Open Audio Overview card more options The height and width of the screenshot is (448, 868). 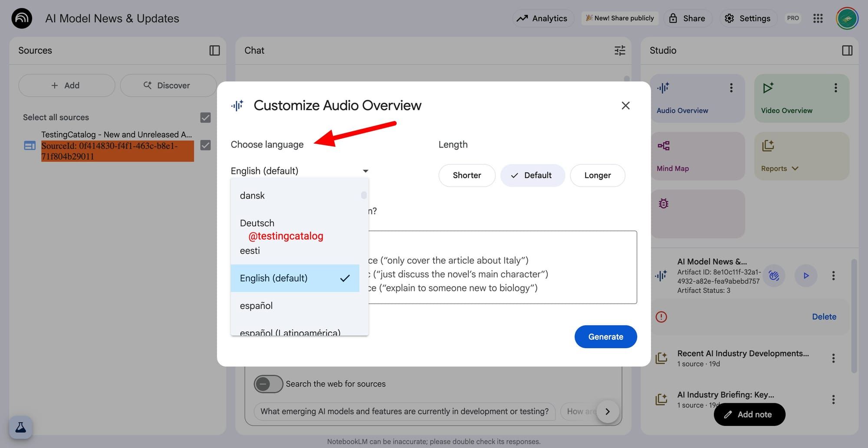click(731, 88)
